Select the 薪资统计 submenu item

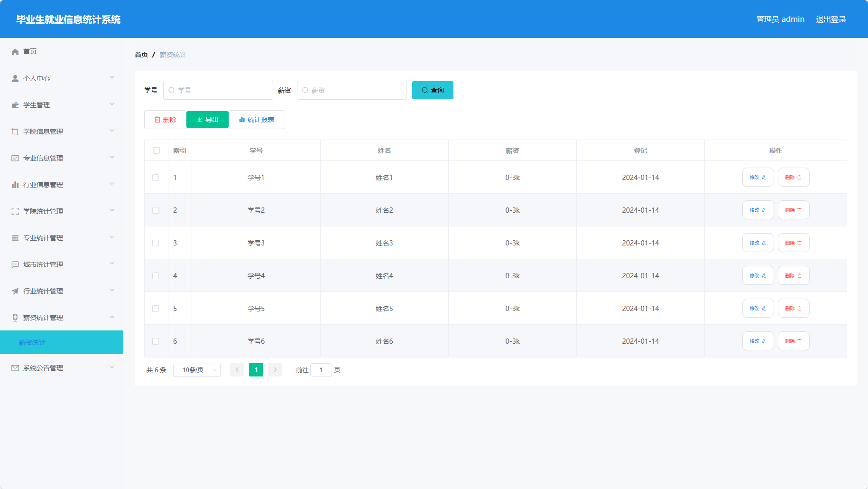[x=62, y=342]
